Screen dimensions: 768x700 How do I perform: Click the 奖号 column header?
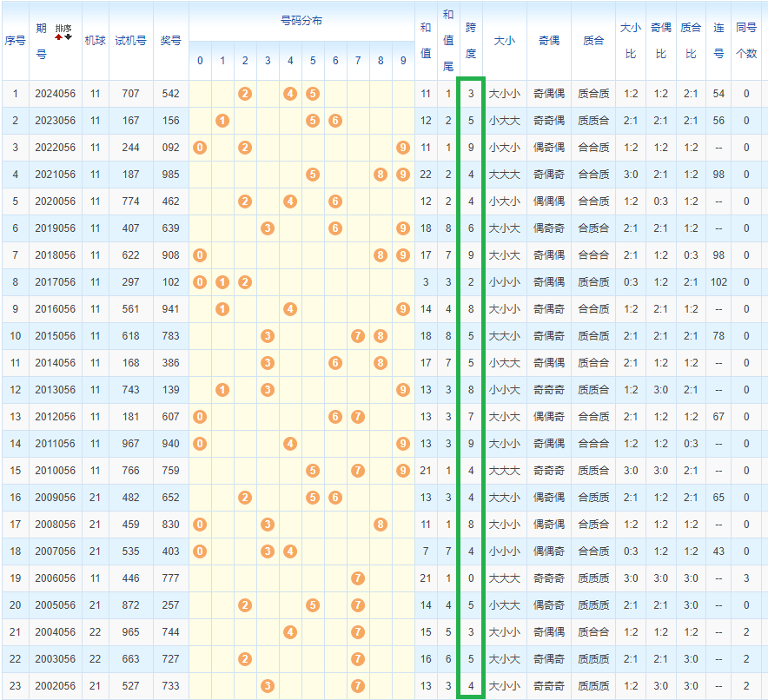click(x=170, y=40)
